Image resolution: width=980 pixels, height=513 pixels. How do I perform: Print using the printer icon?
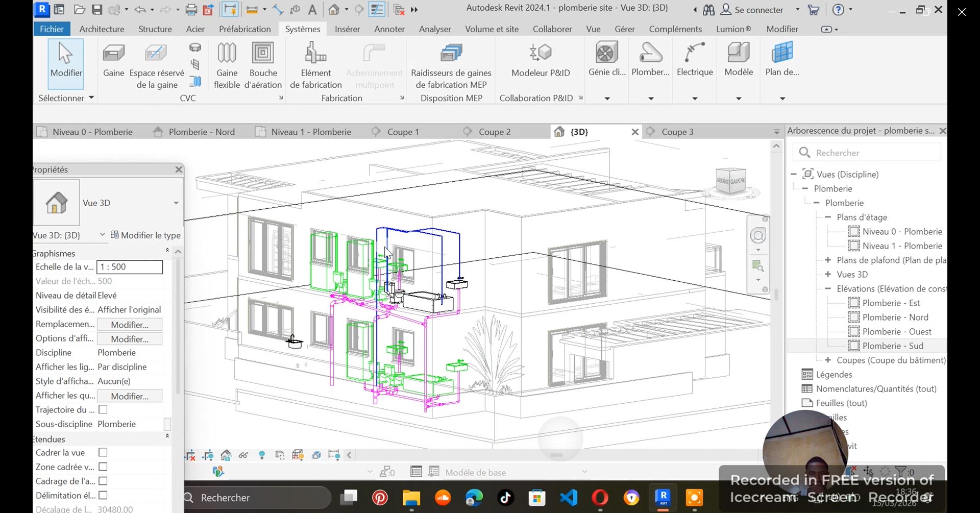pos(191,9)
